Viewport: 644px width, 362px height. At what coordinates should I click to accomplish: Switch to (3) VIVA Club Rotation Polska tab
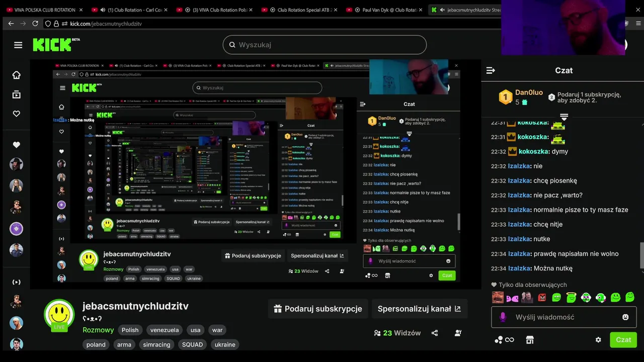(216, 10)
